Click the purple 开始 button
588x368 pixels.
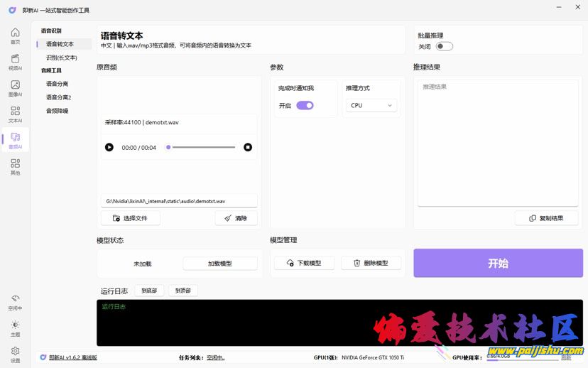coord(498,263)
